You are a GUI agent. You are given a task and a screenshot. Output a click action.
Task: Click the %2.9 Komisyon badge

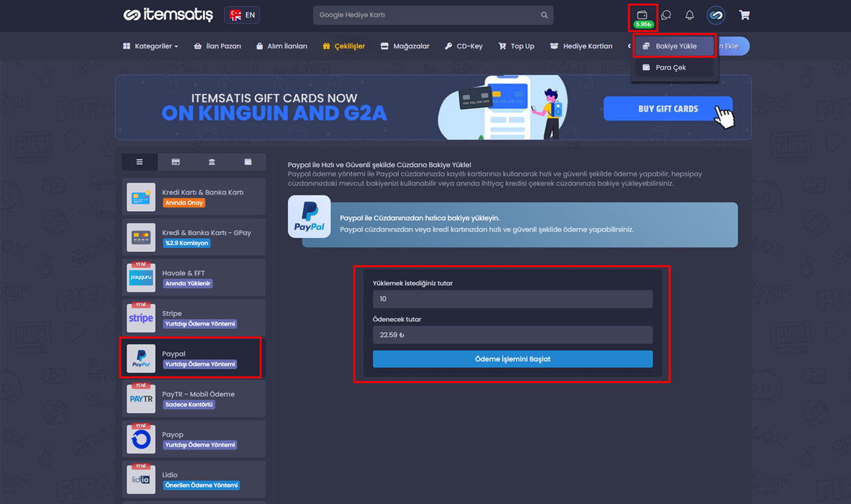(x=186, y=243)
